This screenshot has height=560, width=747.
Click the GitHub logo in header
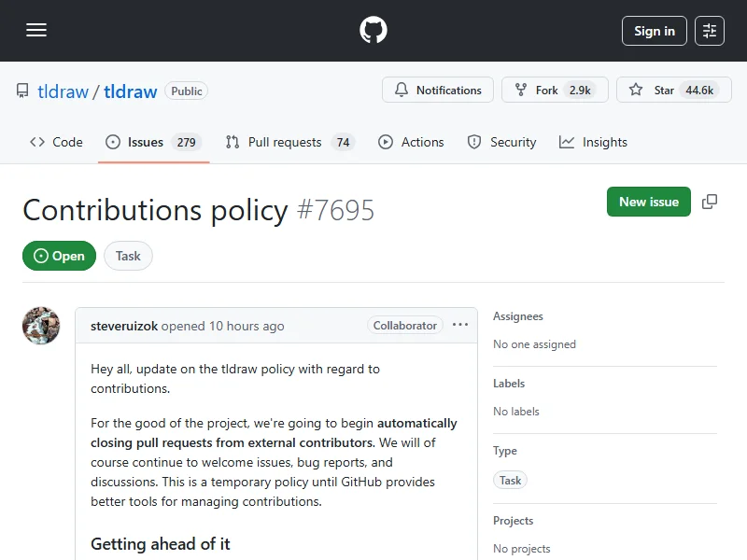tap(373, 31)
